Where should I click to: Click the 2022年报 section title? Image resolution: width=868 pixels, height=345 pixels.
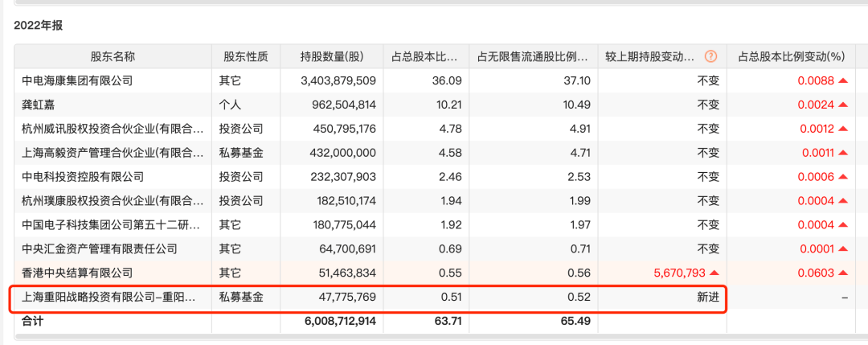pos(38,25)
